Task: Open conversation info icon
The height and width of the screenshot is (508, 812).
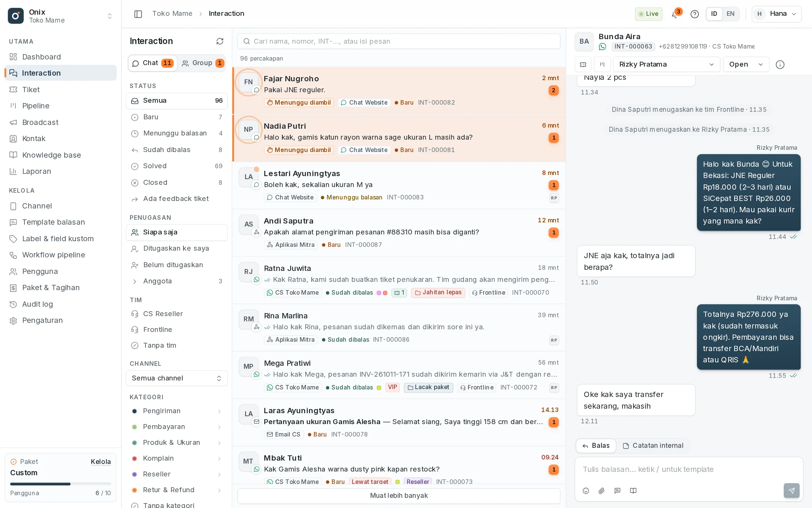Action: [780, 65]
